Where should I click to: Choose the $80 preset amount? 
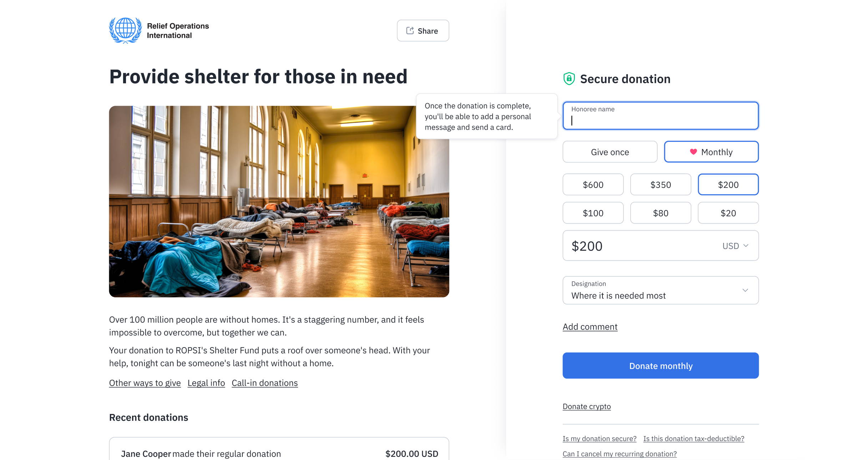[x=660, y=213]
